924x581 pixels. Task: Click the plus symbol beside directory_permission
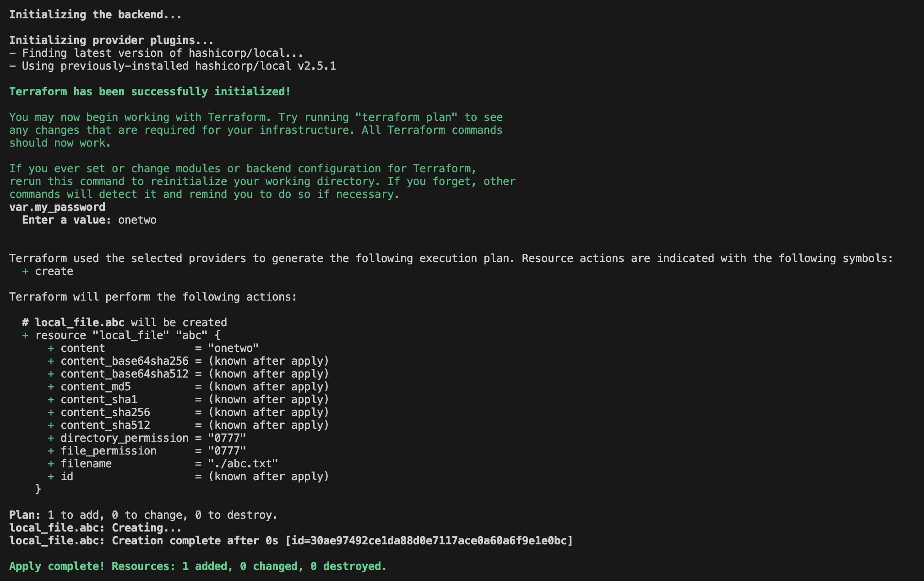[51, 438]
